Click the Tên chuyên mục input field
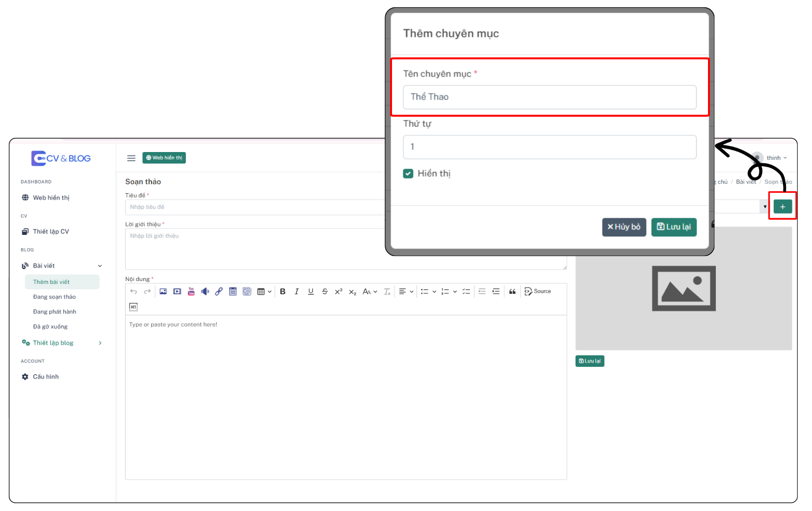The image size is (812, 511). point(550,97)
